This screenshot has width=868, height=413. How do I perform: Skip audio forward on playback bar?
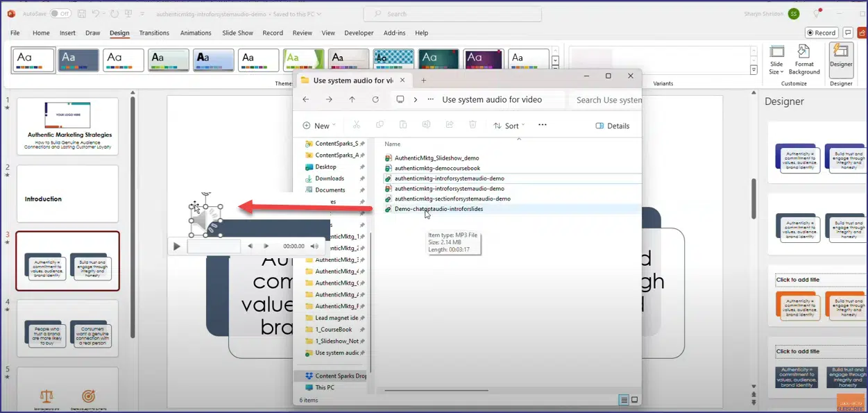click(x=266, y=246)
